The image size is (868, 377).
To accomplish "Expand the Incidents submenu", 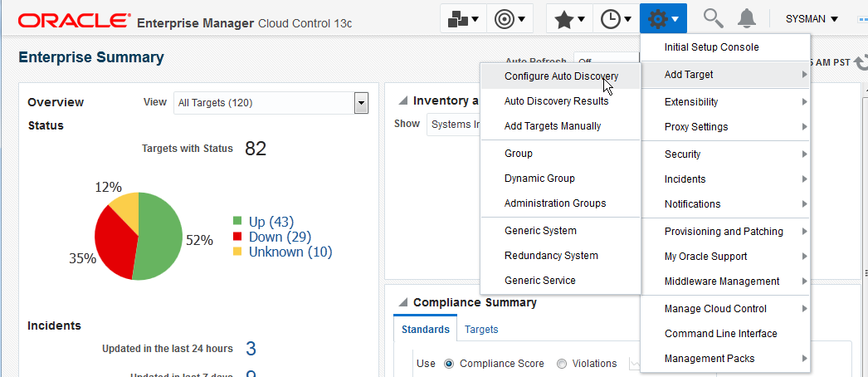I will pyautogui.click(x=725, y=179).
